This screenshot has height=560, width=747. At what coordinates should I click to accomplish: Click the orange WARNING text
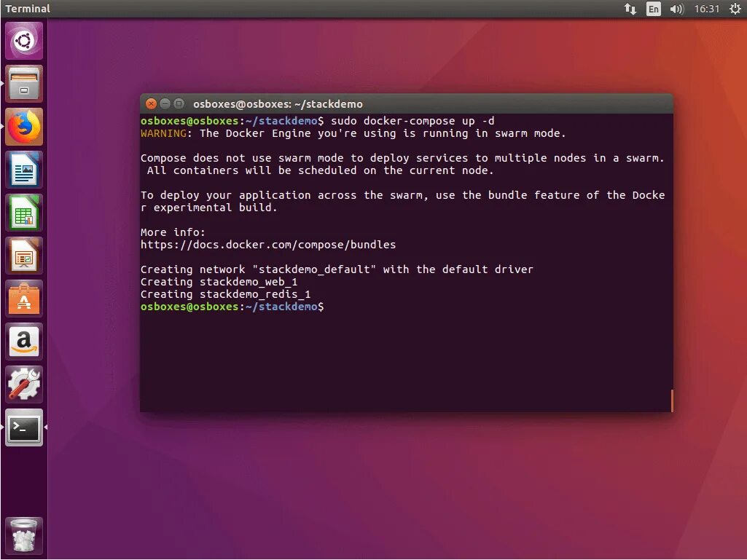(x=163, y=133)
